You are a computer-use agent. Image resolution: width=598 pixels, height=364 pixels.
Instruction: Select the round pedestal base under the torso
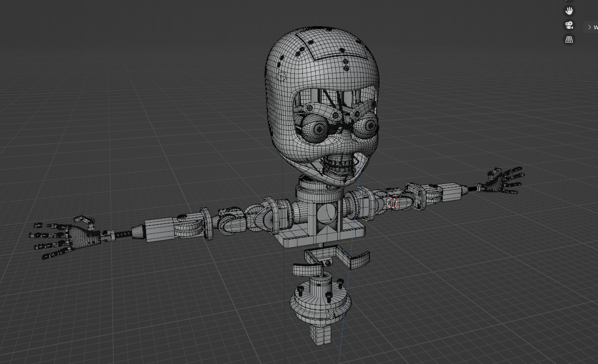320,302
